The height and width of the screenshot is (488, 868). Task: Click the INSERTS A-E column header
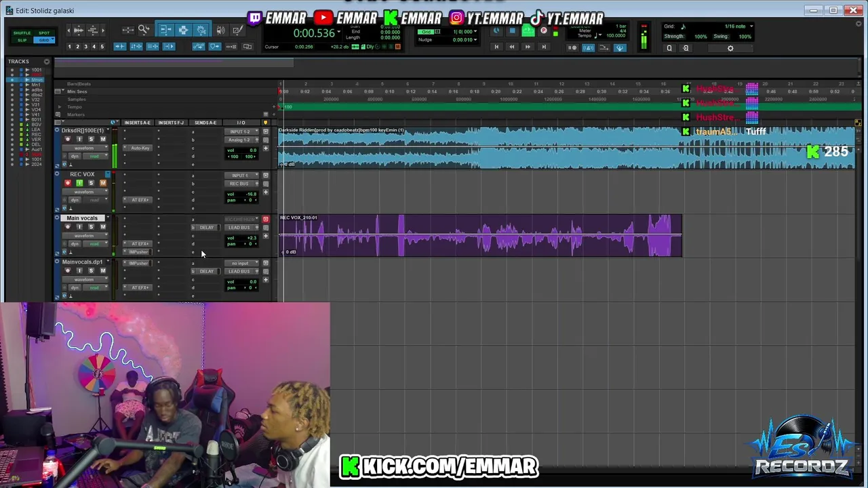[x=137, y=123]
